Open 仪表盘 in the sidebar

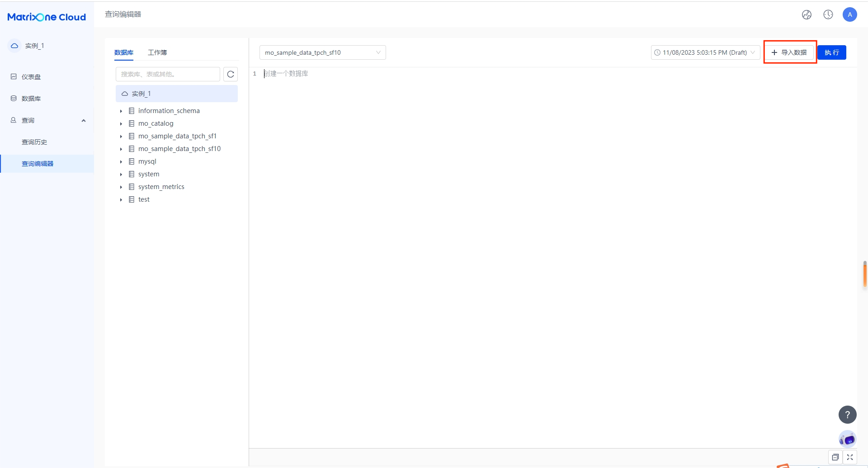coord(31,77)
